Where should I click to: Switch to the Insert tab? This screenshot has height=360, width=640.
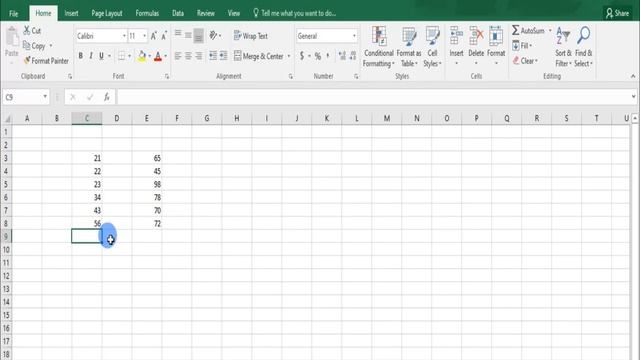pyautogui.click(x=71, y=13)
